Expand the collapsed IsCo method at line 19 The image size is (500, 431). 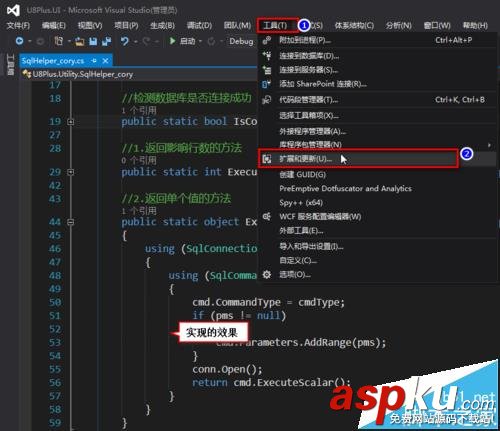tap(70, 122)
